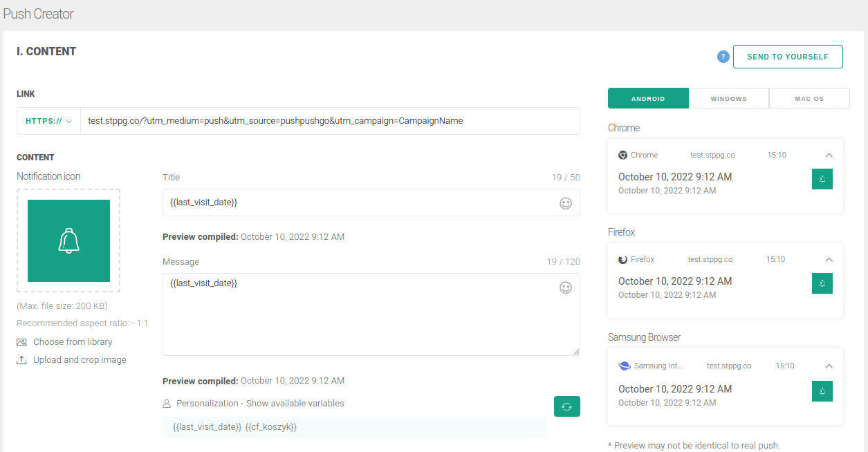Viewport: 868px width, 452px height.
Task: Click the Upload and crop image icon
Action: (21, 360)
